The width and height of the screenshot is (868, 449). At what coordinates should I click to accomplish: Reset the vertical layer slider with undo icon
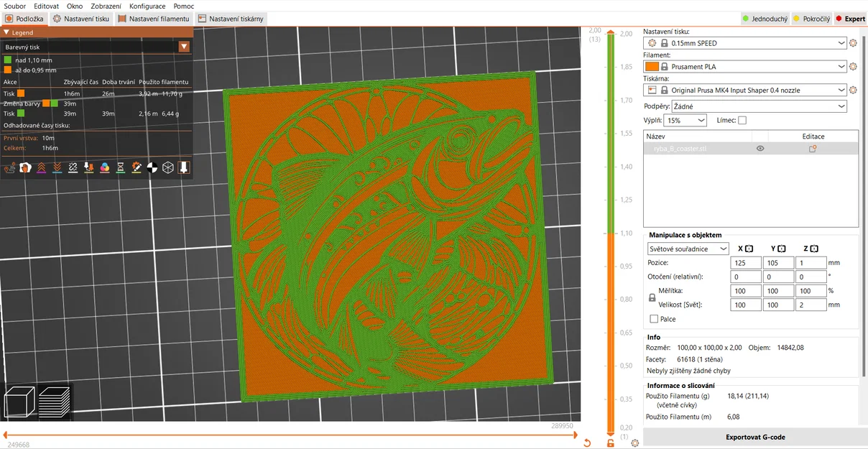coord(587,443)
